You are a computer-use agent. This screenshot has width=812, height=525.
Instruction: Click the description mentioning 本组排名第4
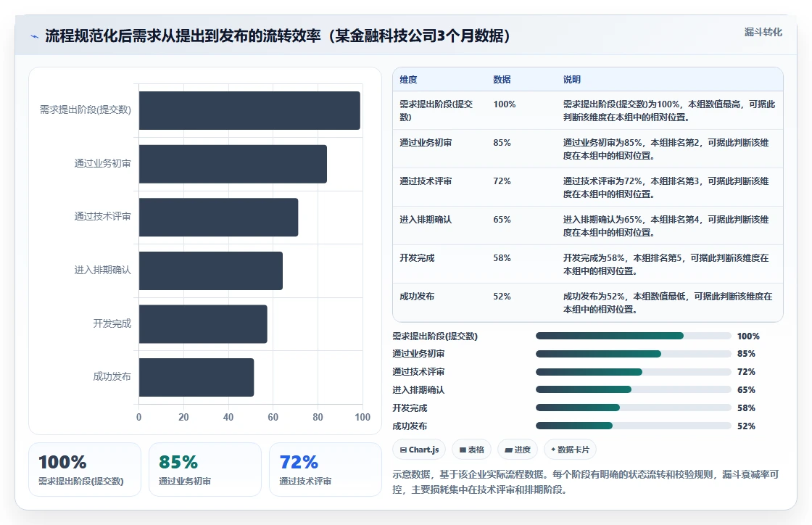[666, 226]
